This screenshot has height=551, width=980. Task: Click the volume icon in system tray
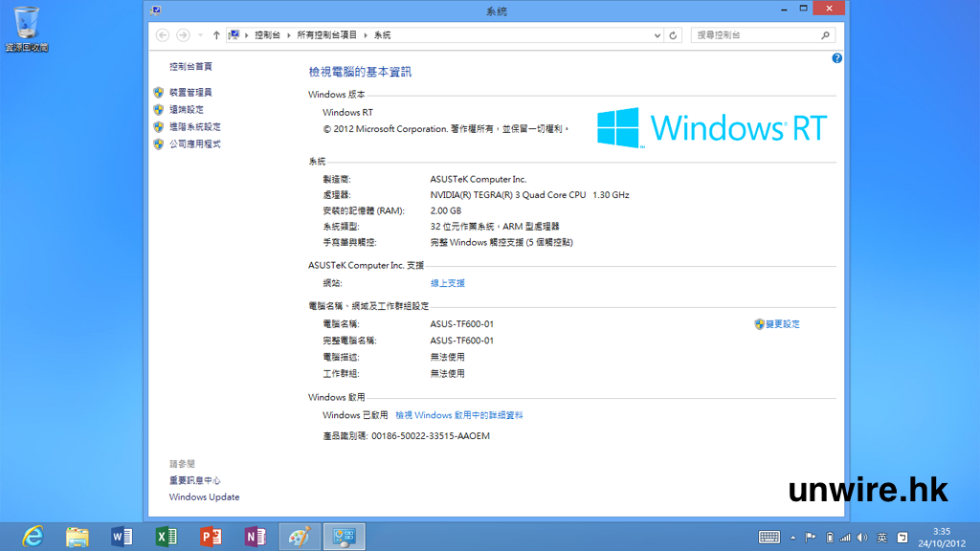861,537
